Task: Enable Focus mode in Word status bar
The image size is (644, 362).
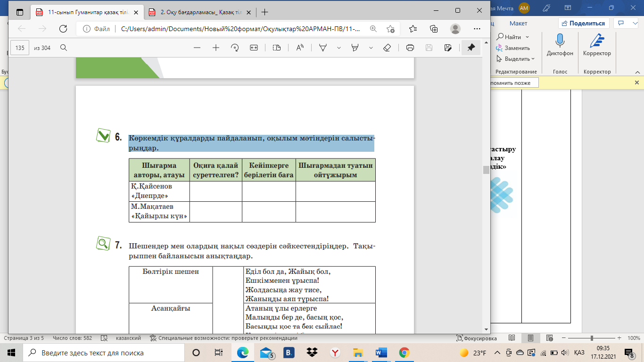Action: click(477, 338)
